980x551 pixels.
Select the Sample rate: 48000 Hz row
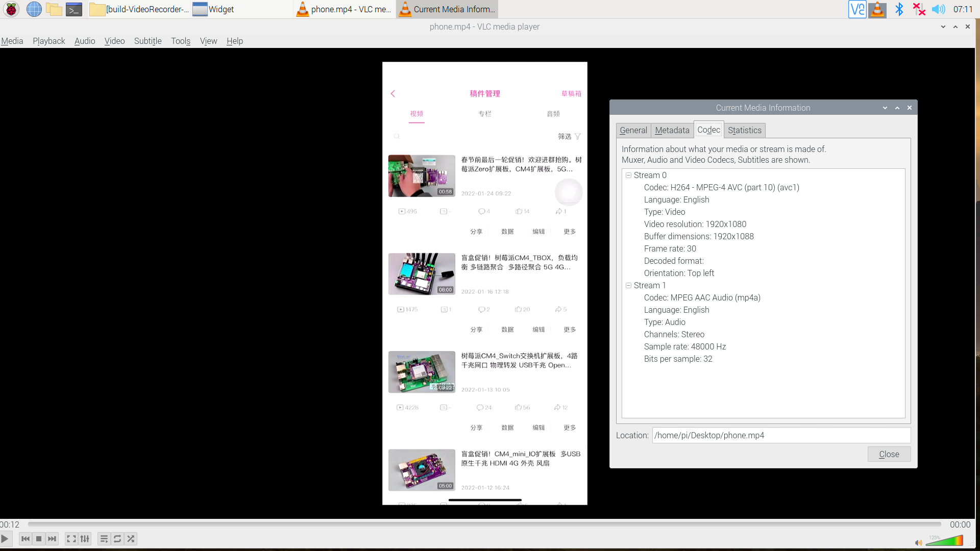coord(685,346)
